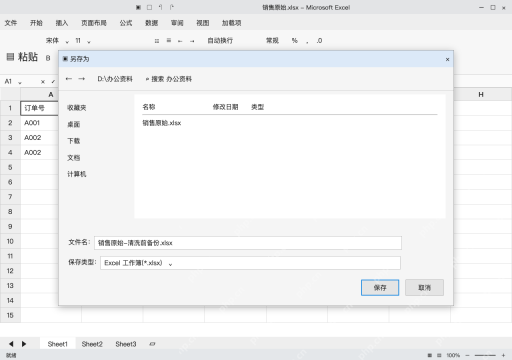This screenshot has width=512, height=360.
Task: Click the increase indent arrow in ribbon
Action: point(192,41)
